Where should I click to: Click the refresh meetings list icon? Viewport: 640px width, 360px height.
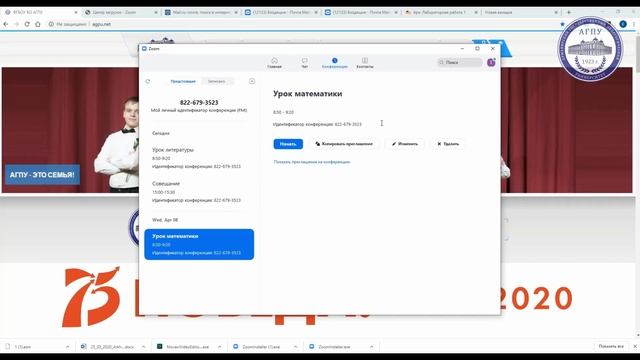tap(148, 81)
